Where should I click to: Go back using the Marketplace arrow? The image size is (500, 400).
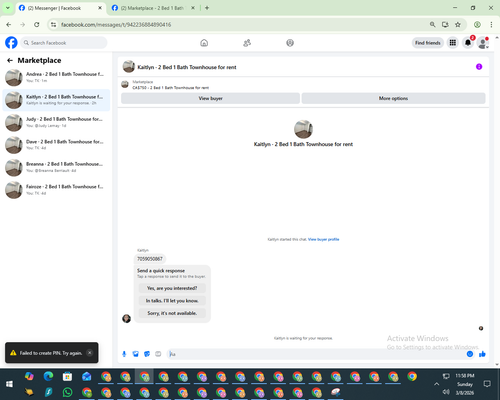click(x=10, y=60)
